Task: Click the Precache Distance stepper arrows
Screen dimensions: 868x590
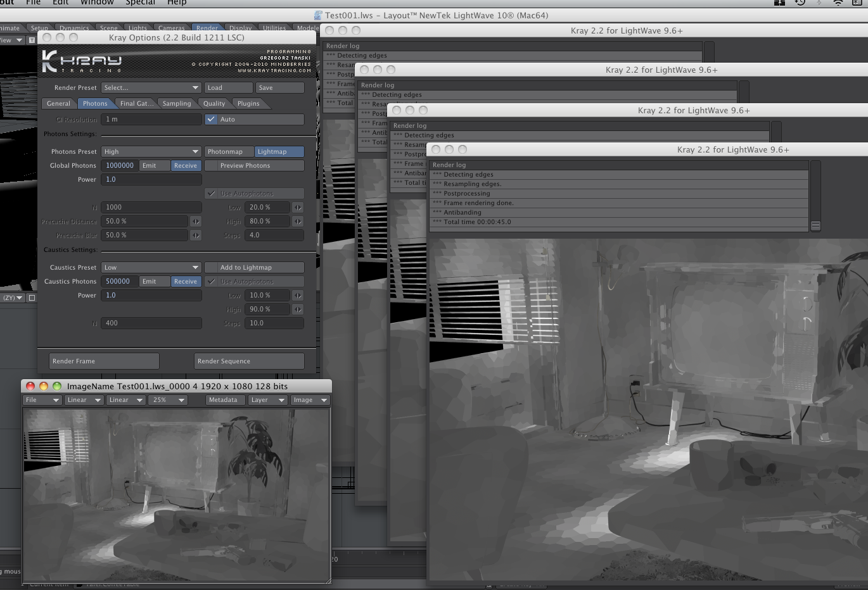Action: (x=196, y=222)
